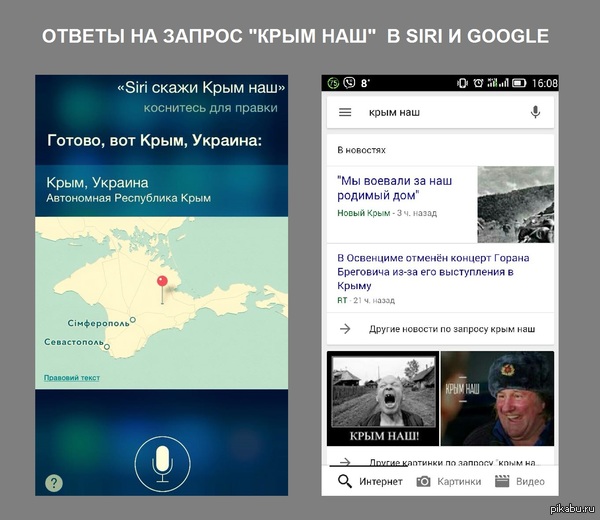Click the vibrate mode status icon

(463, 83)
